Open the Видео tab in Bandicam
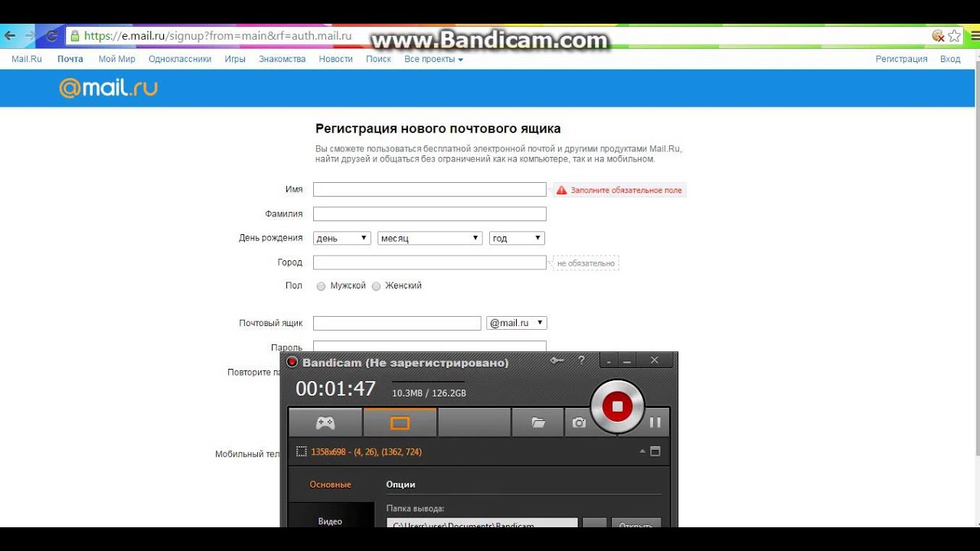Image resolution: width=980 pixels, height=551 pixels. pos(331,521)
